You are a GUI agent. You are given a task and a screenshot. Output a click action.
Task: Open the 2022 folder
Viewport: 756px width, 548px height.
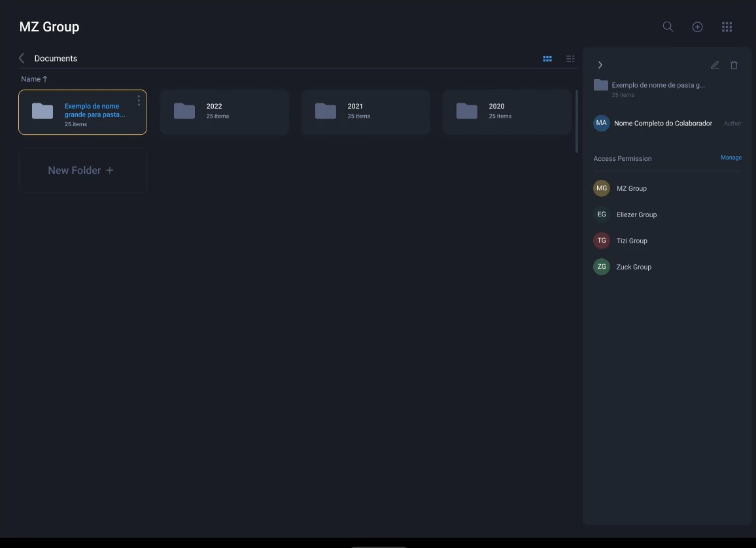tap(224, 112)
